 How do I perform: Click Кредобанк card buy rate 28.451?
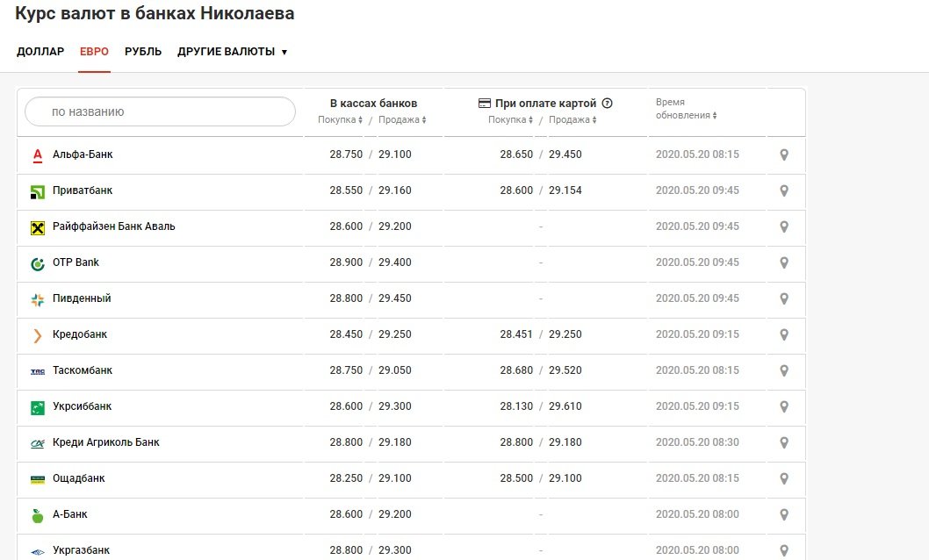tap(516, 334)
